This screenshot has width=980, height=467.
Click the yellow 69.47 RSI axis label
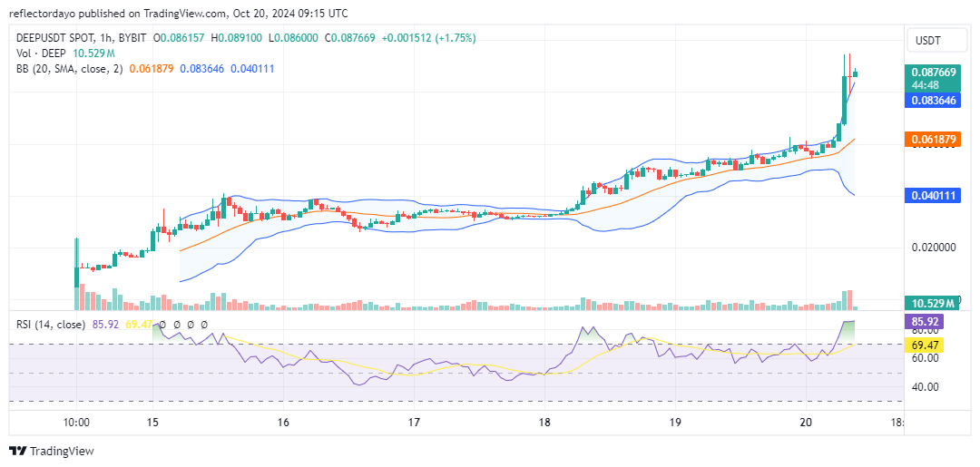[x=925, y=345]
